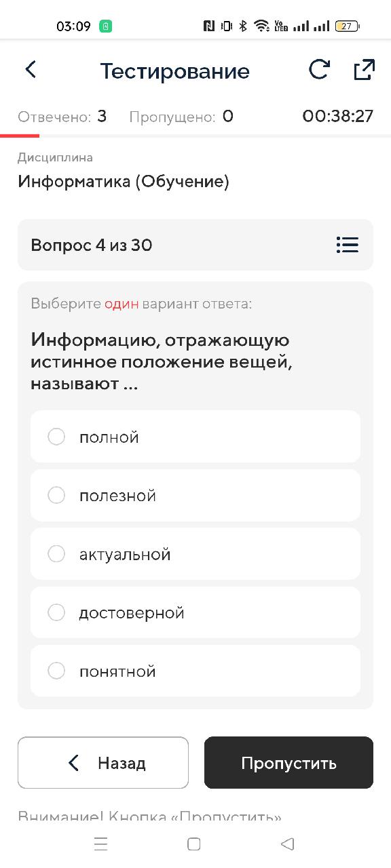The height and width of the screenshot is (868, 391).
Task: Tap the back arrow in header
Action: 31,69
